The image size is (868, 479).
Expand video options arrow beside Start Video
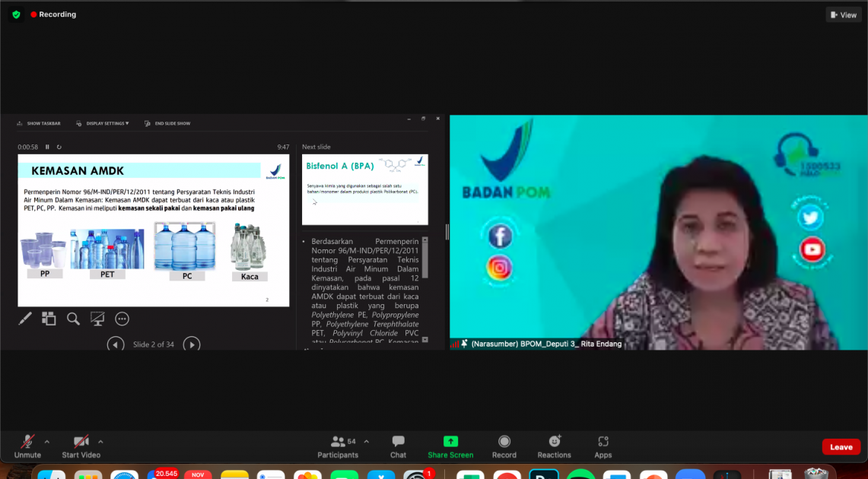point(100,442)
